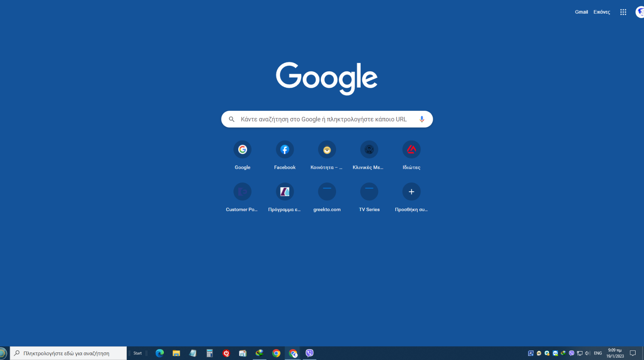Click the network tray icon
The image size is (644, 360).
(580, 353)
